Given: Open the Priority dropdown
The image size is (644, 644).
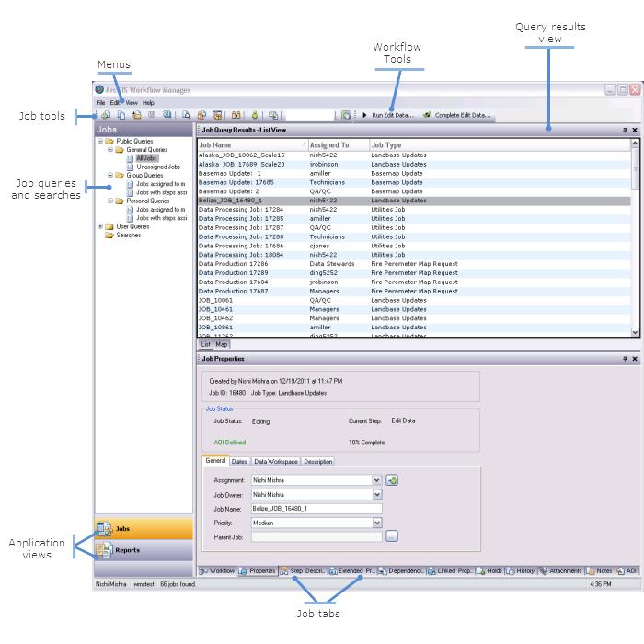Looking at the screenshot, I should [377, 523].
